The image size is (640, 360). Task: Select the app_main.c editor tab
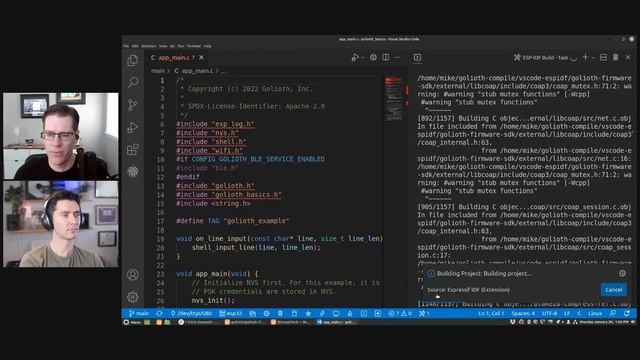177,58
